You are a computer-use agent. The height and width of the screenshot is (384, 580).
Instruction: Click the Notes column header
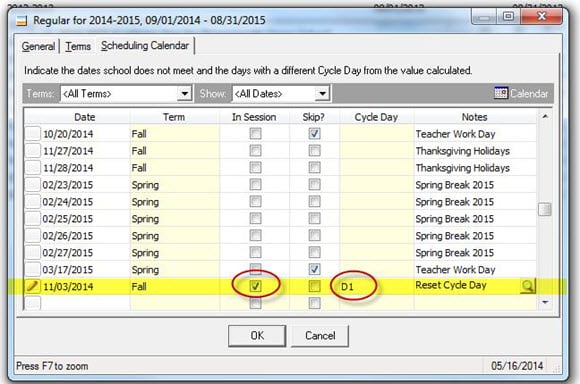coord(475,117)
